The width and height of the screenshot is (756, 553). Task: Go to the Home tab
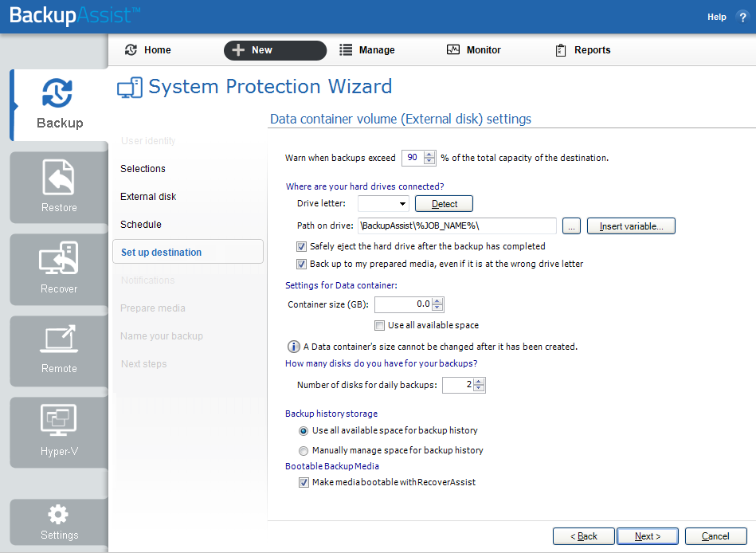(148, 50)
